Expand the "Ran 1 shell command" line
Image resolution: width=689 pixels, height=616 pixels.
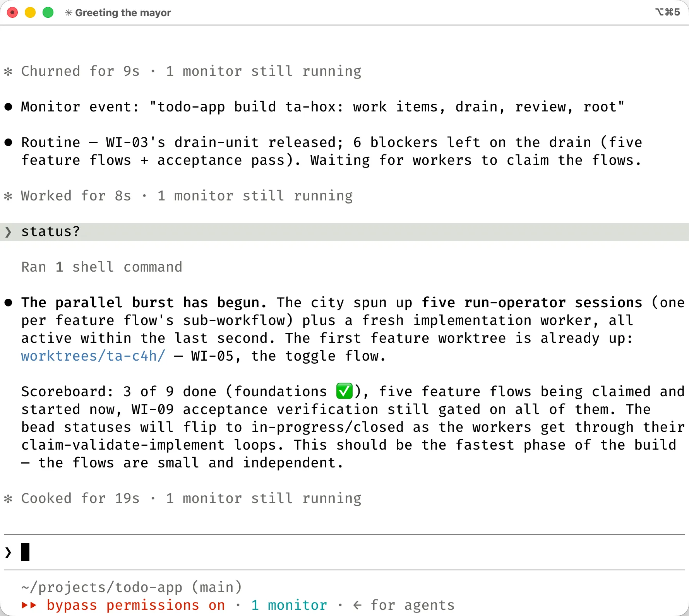click(x=101, y=267)
